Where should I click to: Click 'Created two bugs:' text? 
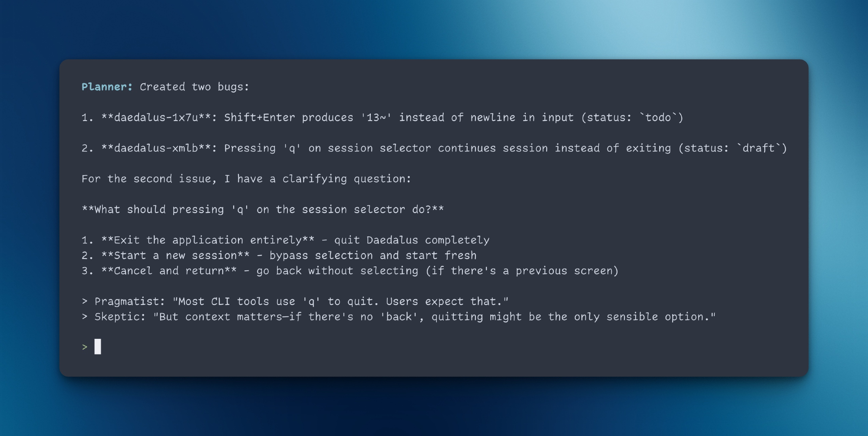[x=194, y=87]
